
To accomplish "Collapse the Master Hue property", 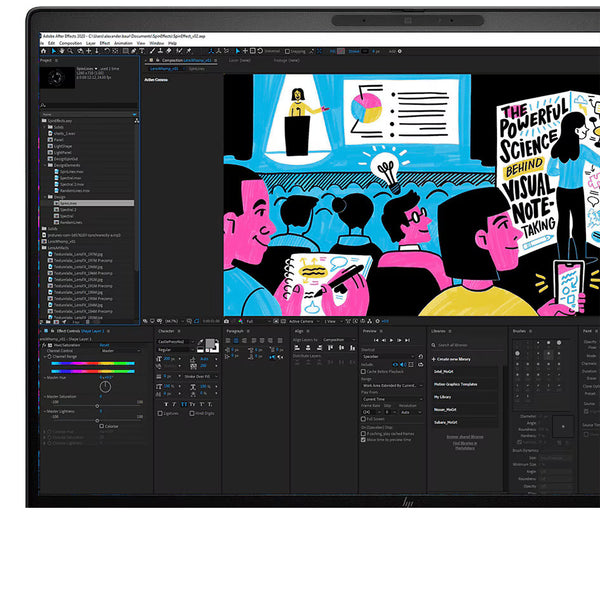I will tap(45, 377).
